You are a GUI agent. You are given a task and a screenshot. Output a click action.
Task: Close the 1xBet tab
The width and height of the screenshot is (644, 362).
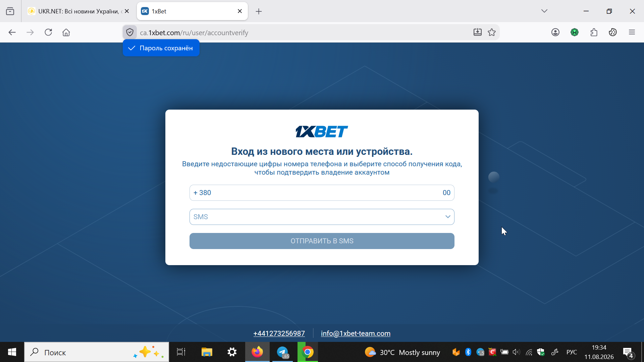(x=240, y=11)
